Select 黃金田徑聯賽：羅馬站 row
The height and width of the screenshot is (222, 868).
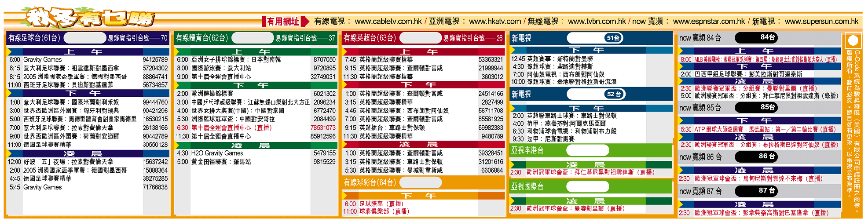[x=256, y=162]
